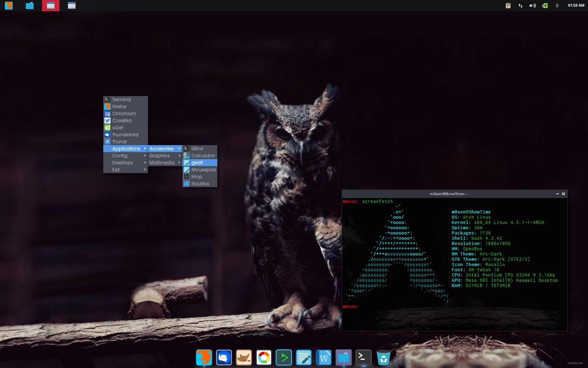Launch Nautilus from the Accesories menu

pyautogui.click(x=200, y=184)
